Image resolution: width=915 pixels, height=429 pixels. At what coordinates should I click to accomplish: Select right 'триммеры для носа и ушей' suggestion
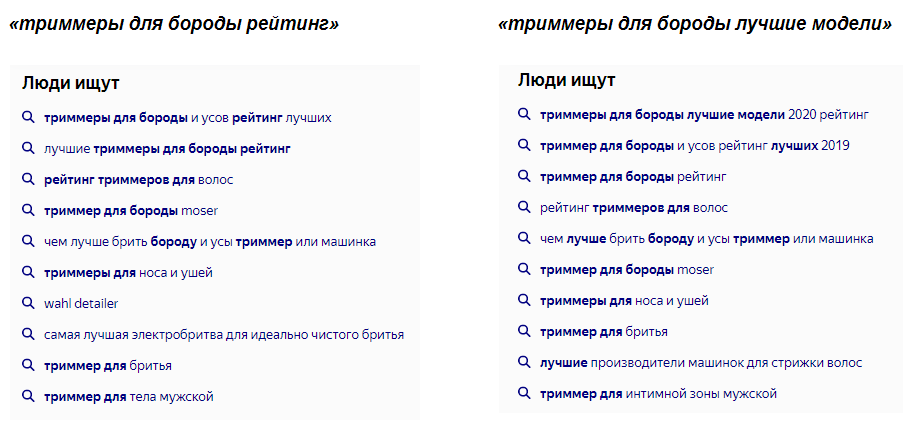click(624, 301)
